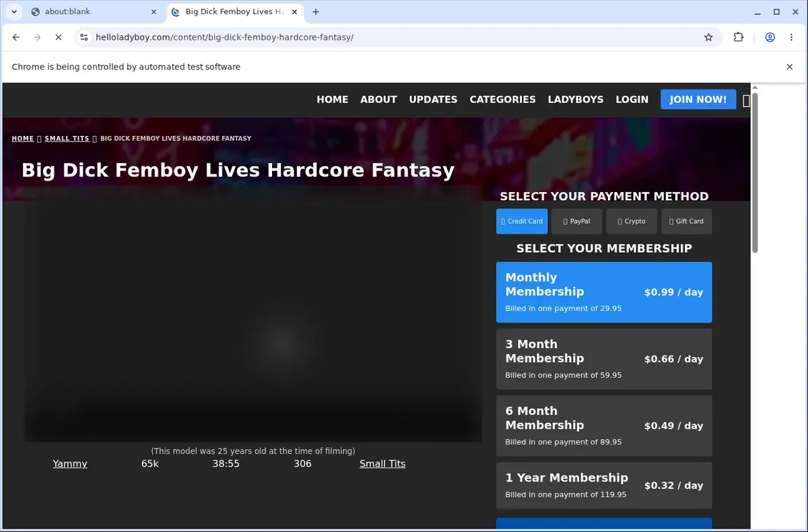Click the 306 count text

pos(302,464)
